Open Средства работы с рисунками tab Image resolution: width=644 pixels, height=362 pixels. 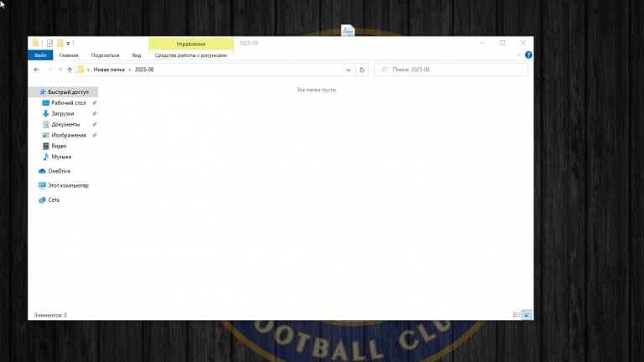click(x=190, y=55)
